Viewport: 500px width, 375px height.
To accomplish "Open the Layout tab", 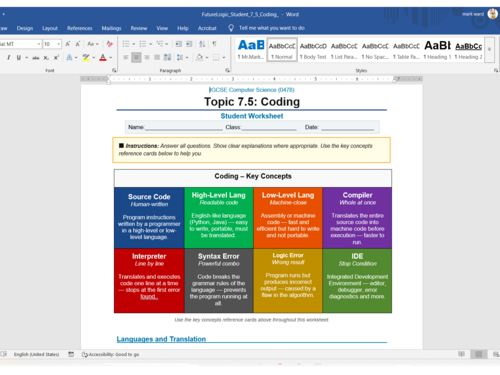I will 50,28.
